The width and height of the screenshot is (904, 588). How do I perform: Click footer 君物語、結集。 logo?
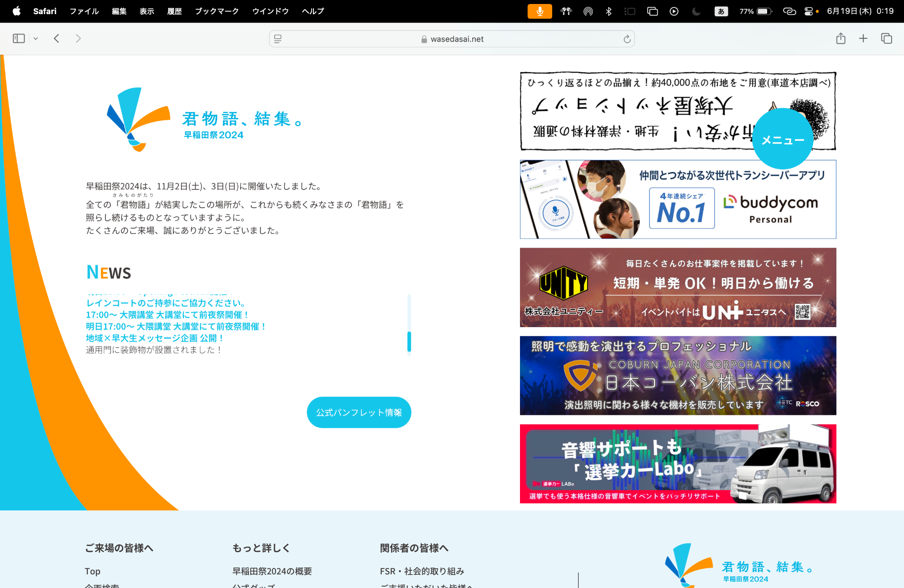click(739, 566)
